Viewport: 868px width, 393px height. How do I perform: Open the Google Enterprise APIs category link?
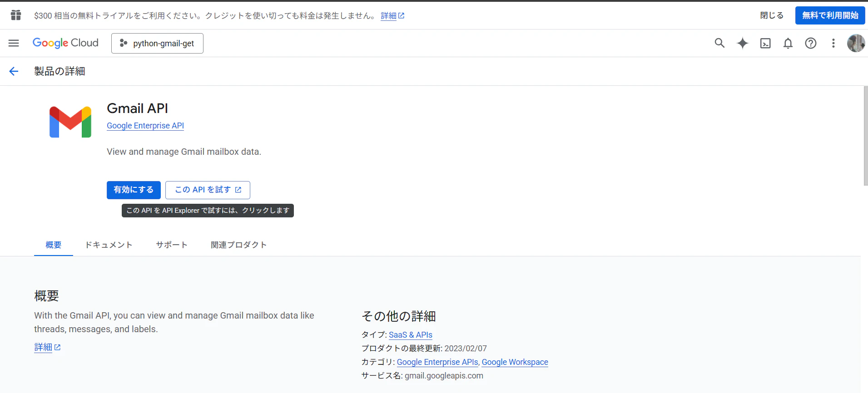point(437,362)
